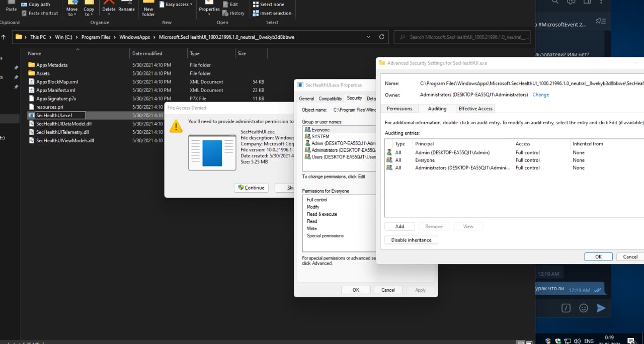Expand the Delete options arrow

point(109,15)
